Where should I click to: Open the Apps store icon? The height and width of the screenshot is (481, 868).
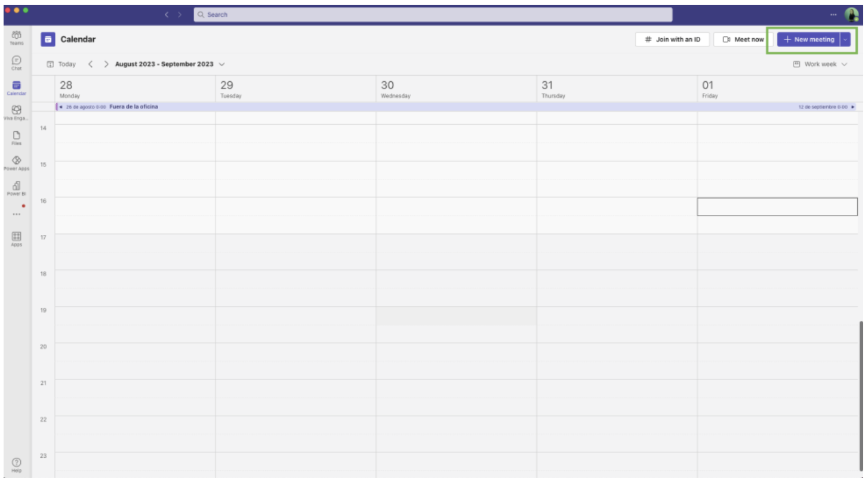[x=16, y=238]
